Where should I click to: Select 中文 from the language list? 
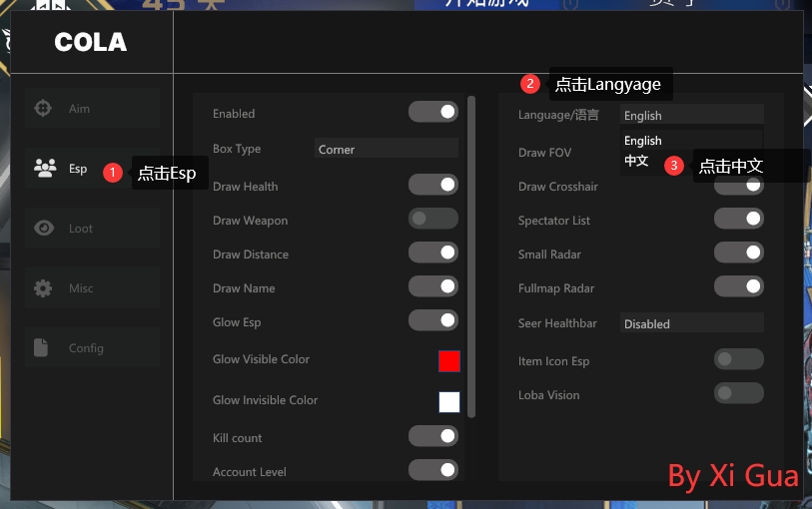637,161
